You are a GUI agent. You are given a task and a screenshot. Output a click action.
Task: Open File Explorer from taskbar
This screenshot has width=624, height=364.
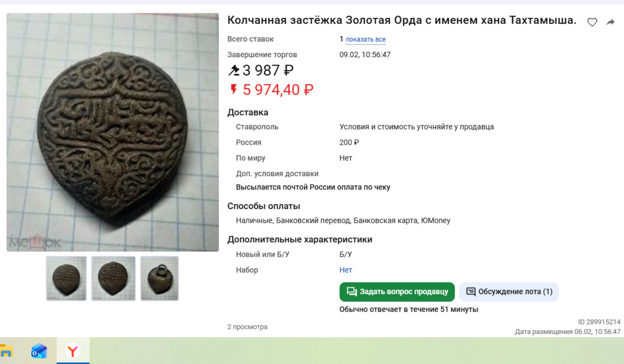[x=6, y=351]
